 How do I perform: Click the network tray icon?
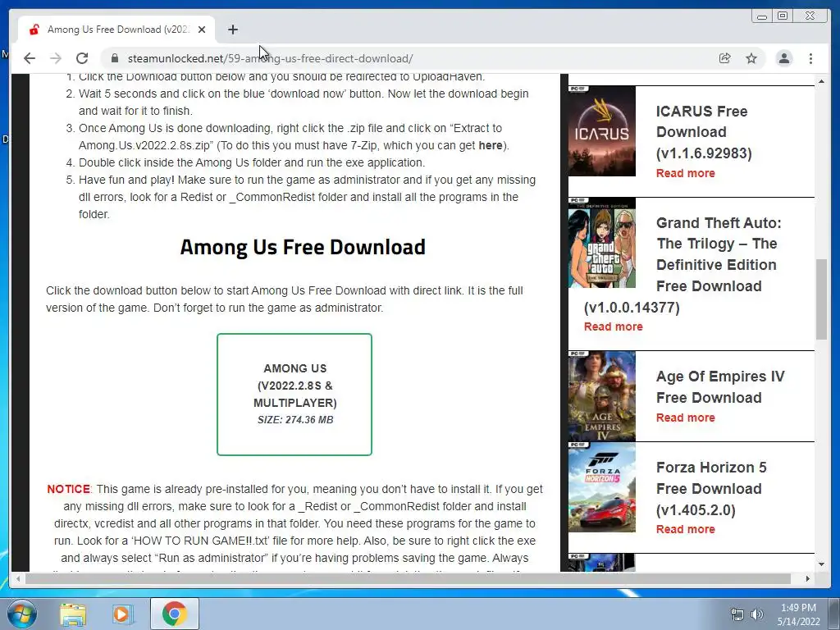pos(737,614)
